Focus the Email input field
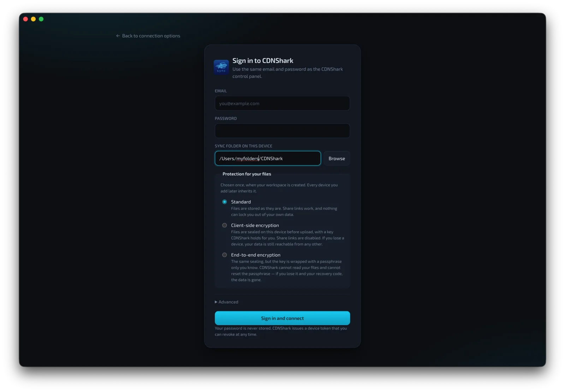Viewport: 565px width, 392px height. [x=282, y=103]
